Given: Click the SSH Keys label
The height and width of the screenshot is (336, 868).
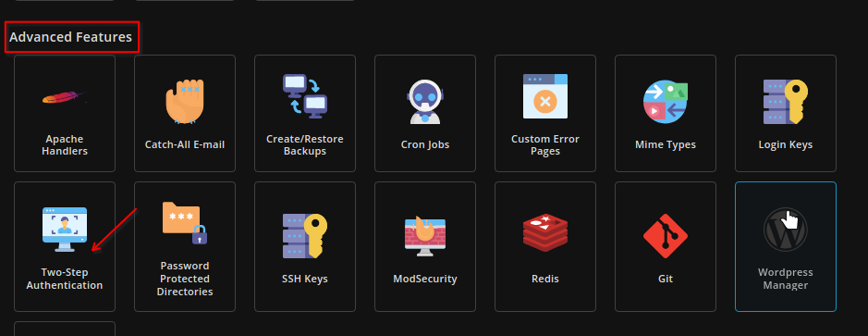Looking at the screenshot, I should [305, 279].
